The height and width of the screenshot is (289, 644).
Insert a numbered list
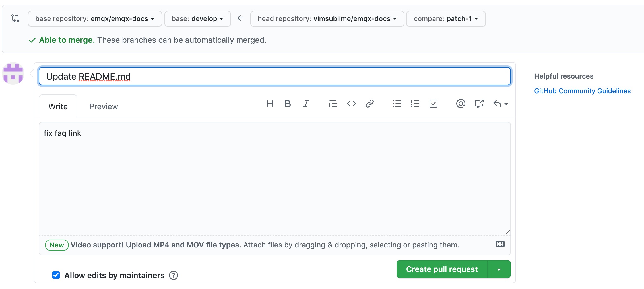(x=415, y=104)
